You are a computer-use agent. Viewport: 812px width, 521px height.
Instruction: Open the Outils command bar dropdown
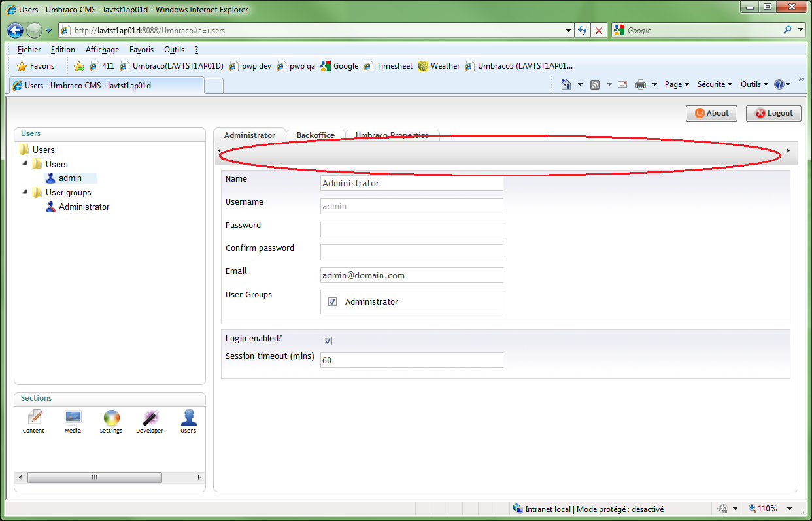(x=754, y=84)
